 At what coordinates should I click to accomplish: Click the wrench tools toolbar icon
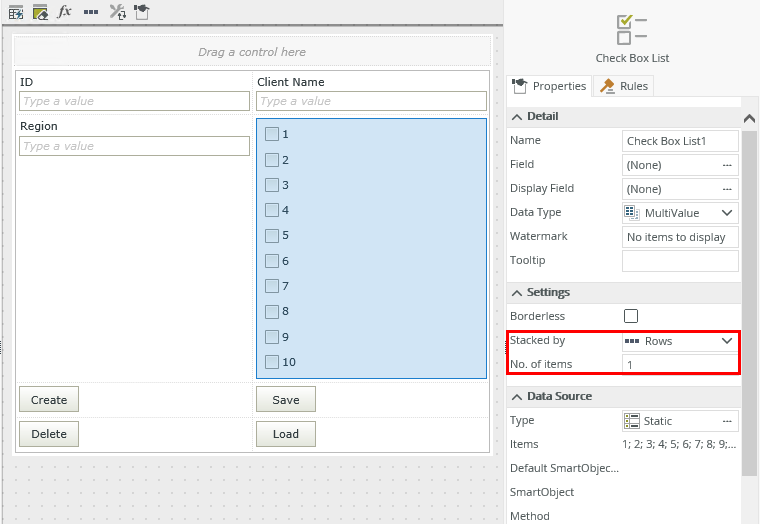[117, 12]
